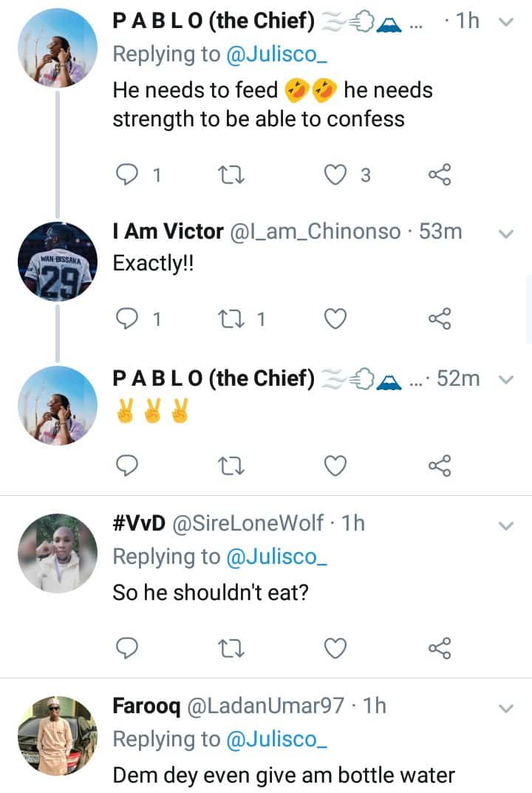Retweet #VvD's 'So he shouldn't eat?' tweet

point(233,648)
